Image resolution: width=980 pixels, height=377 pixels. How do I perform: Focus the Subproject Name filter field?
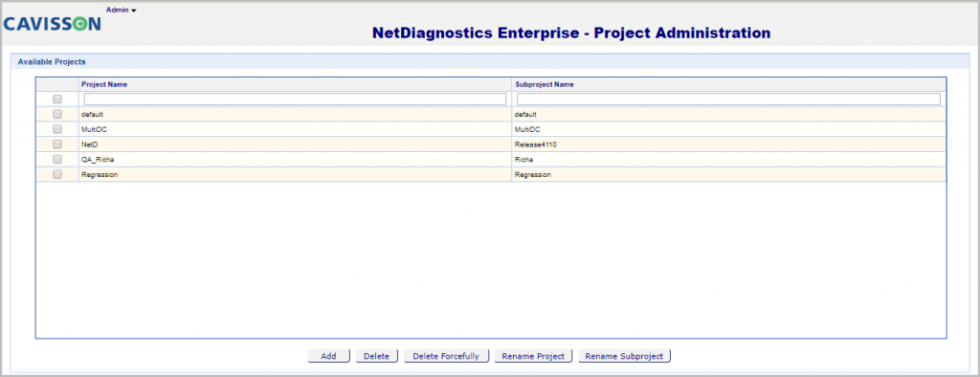[x=728, y=99]
